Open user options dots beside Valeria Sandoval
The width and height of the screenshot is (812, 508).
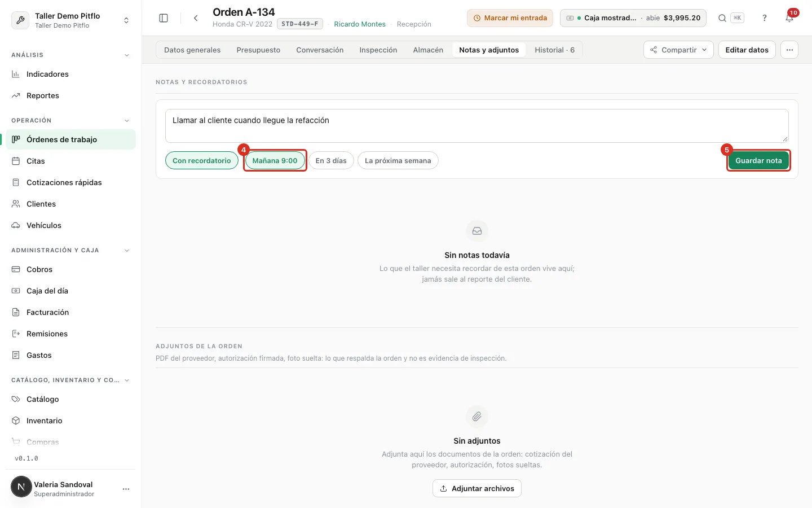click(126, 489)
